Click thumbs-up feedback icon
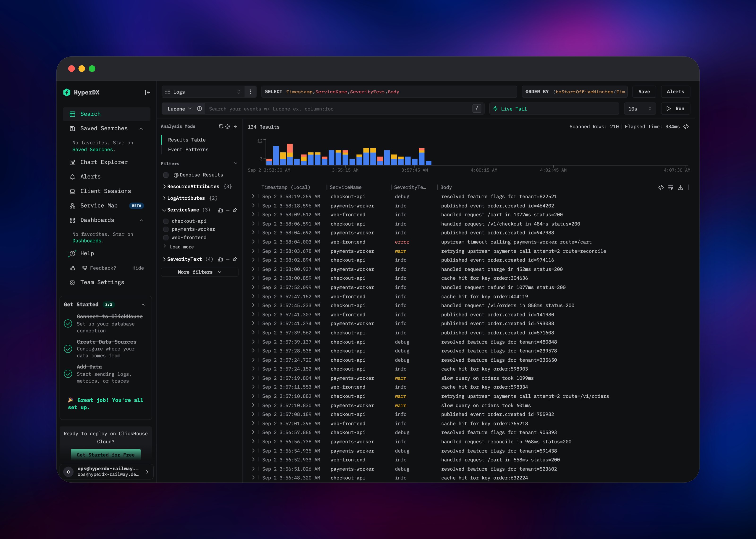Viewport: 756px width, 539px height. coord(73,268)
